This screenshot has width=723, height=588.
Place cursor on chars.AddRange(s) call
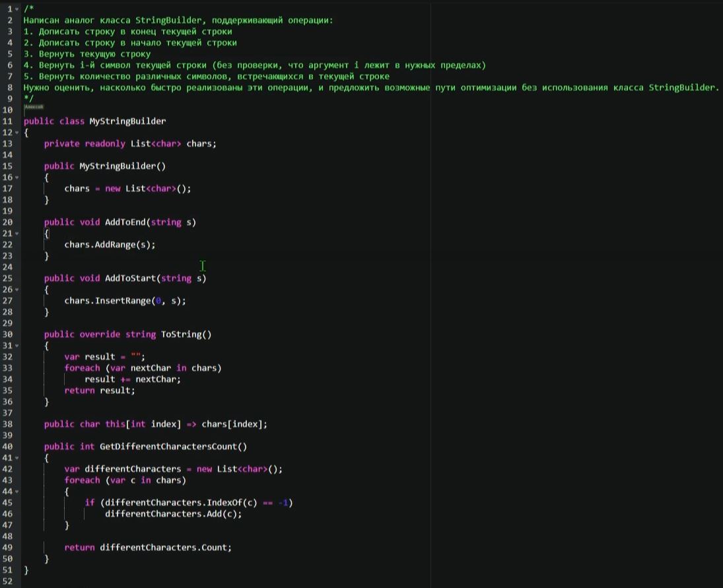(110, 245)
